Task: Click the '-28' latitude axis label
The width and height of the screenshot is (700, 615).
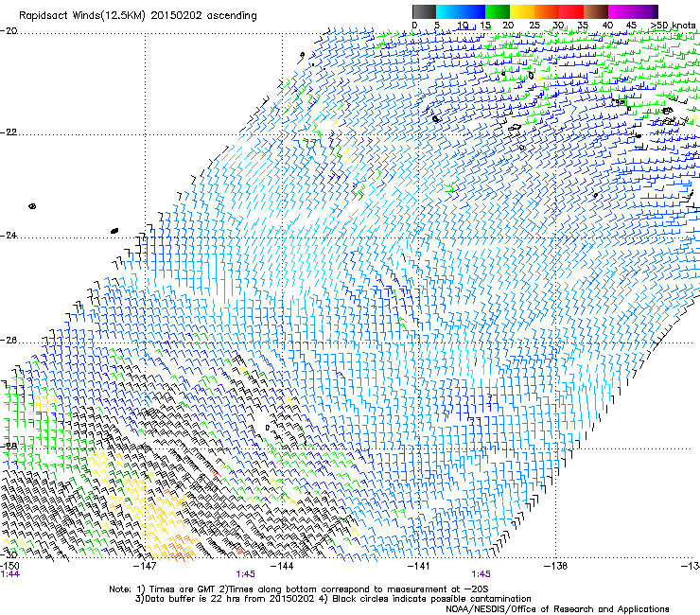Action: tap(9, 447)
